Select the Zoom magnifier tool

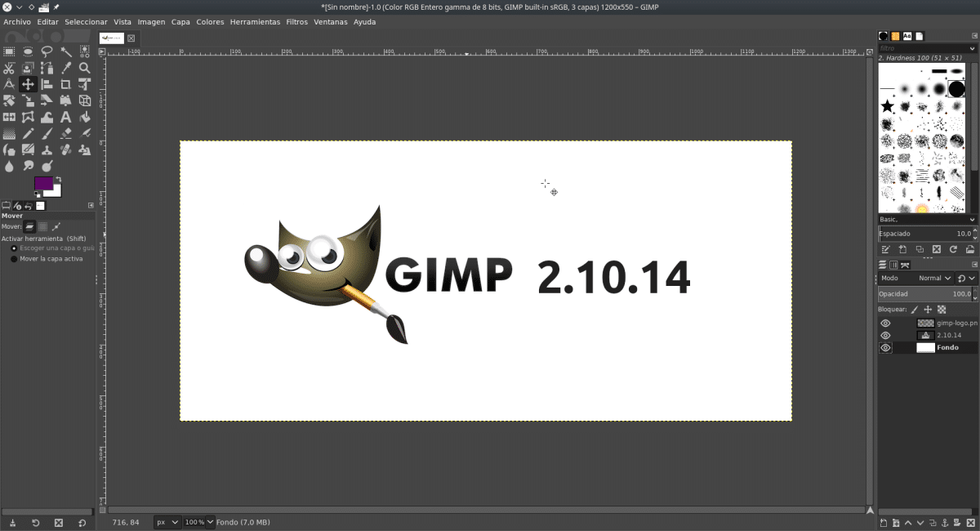[x=84, y=68]
